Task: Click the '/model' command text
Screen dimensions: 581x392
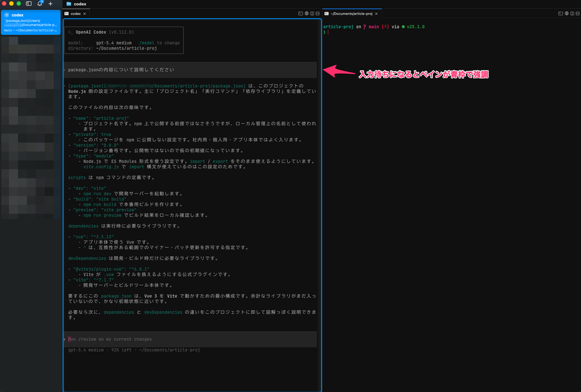Action: click(147, 43)
